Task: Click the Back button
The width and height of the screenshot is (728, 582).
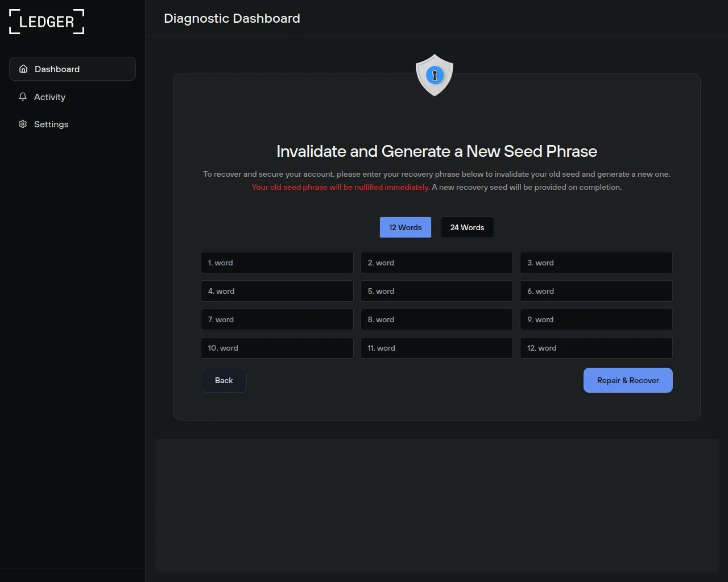Action: coord(224,380)
